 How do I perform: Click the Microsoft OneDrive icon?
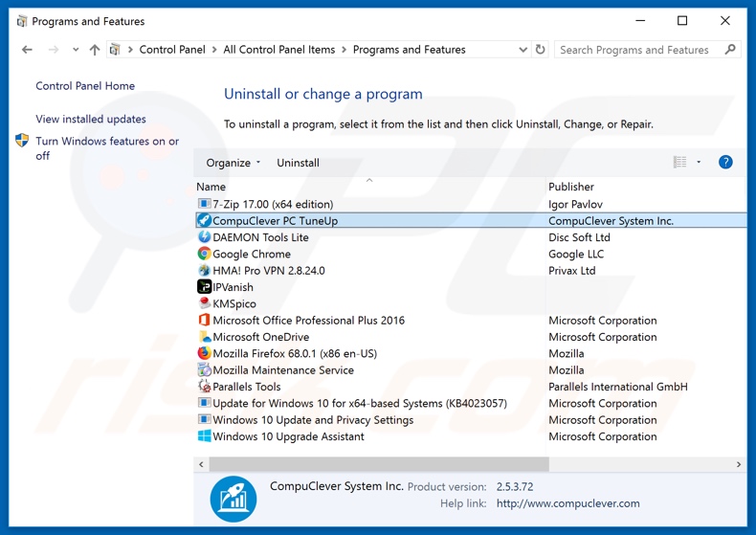click(x=205, y=337)
